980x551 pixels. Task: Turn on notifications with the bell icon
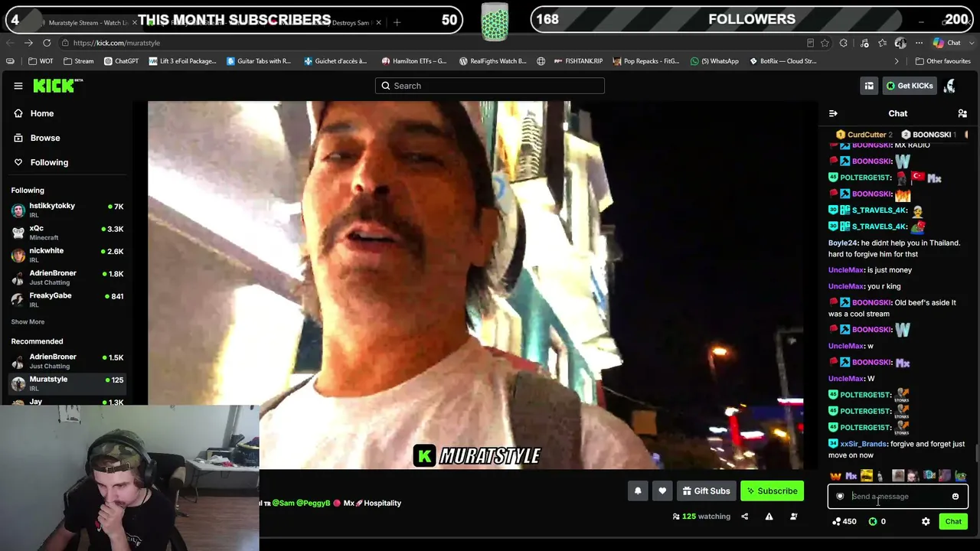pyautogui.click(x=638, y=491)
